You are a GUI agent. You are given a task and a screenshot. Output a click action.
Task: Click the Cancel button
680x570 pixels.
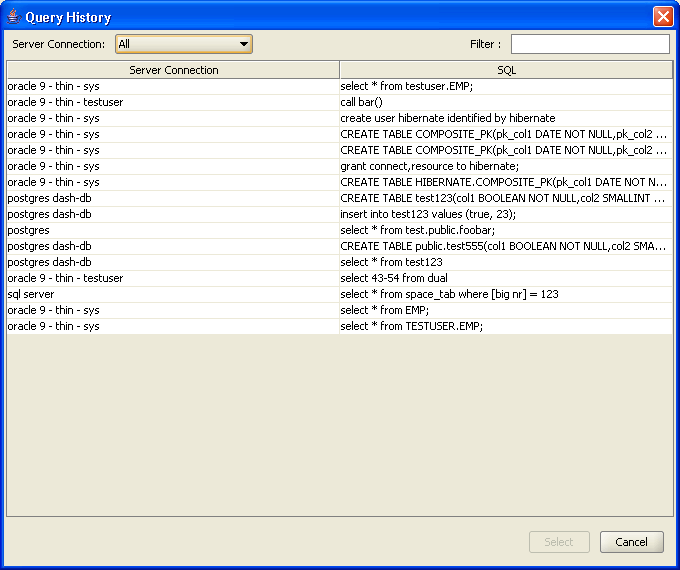click(631, 542)
